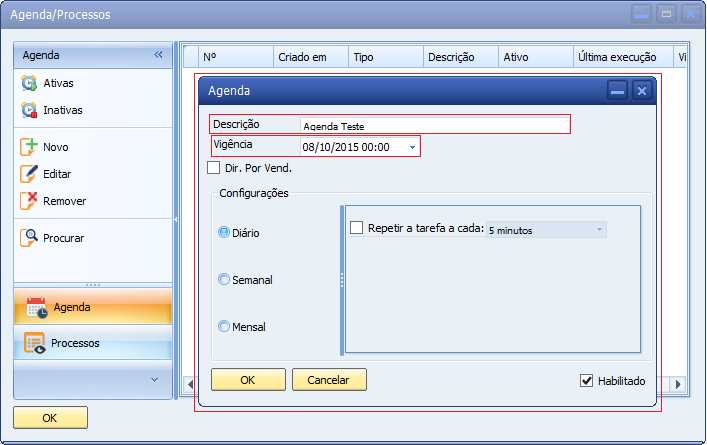Select the Mensal radio button
Image resolution: width=707 pixels, height=445 pixels.
224,326
